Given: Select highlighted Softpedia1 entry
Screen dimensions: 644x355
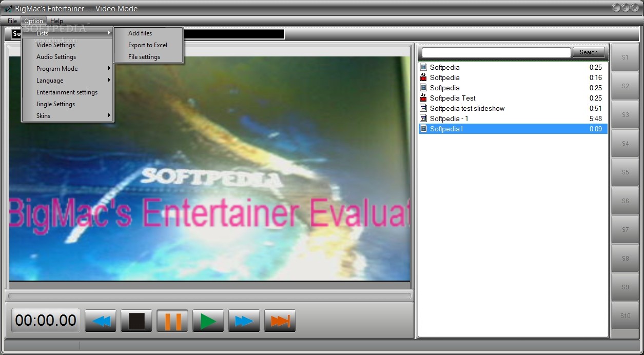Looking at the screenshot, I should [x=513, y=129].
